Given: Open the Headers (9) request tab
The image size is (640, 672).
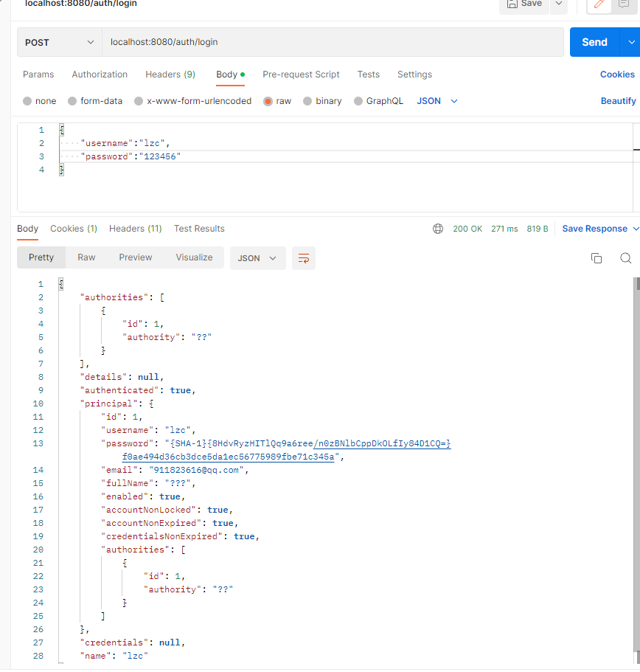Looking at the screenshot, I should pos(170,75).
